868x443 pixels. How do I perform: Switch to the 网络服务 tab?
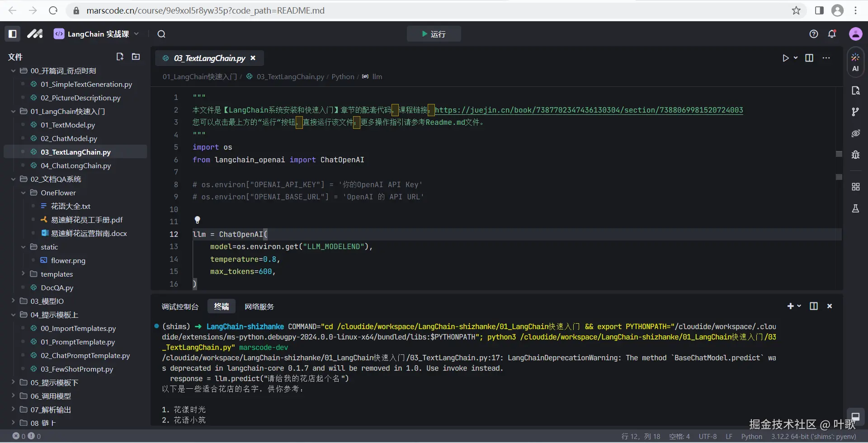point(259,306)
